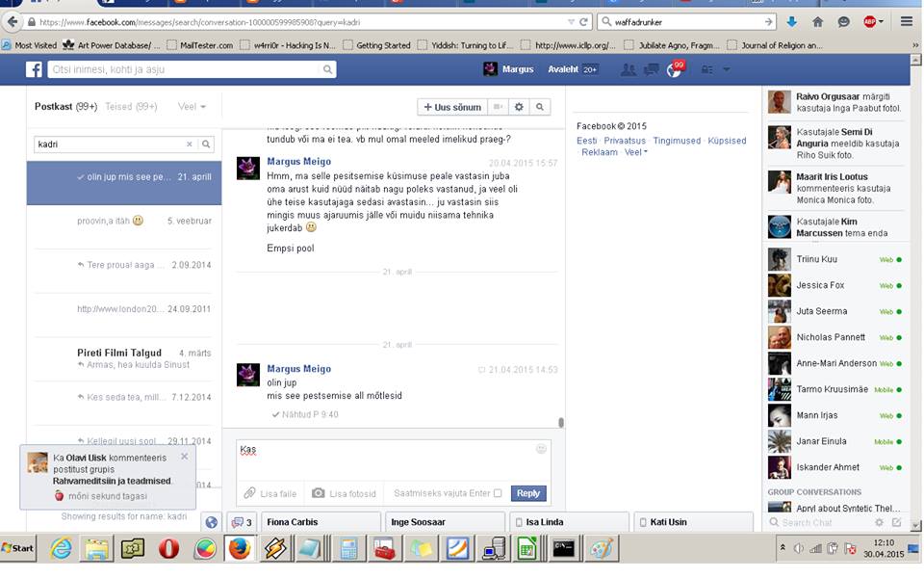Screen dimensions: 924x578
Task: Open the Windows Start menu
Action: point(17,548)
